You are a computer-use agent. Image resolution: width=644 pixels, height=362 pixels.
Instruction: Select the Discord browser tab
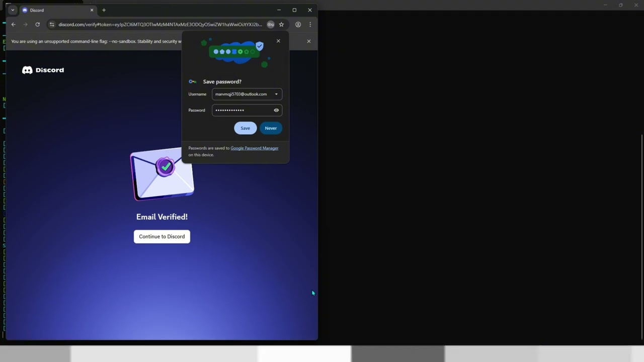pos(58,10)
